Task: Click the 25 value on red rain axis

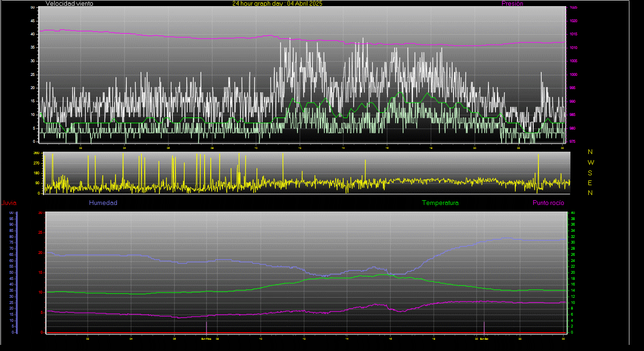Action: point(40,233)
